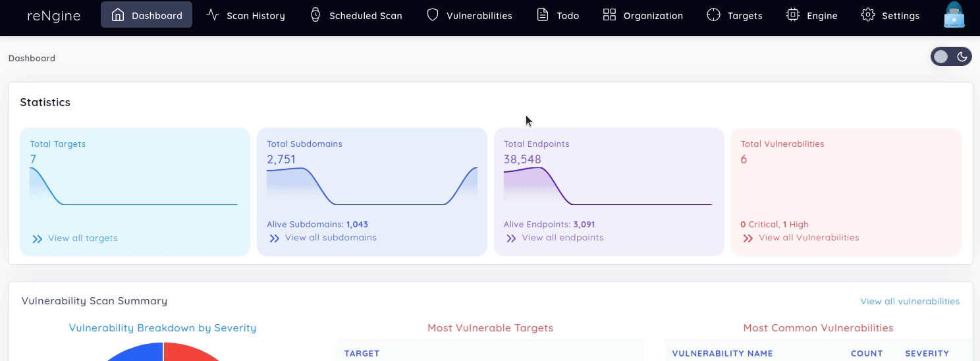Viewport: 980px width, 361px height.
Task: Click the Organization grid icon
Action: (609, 14)
